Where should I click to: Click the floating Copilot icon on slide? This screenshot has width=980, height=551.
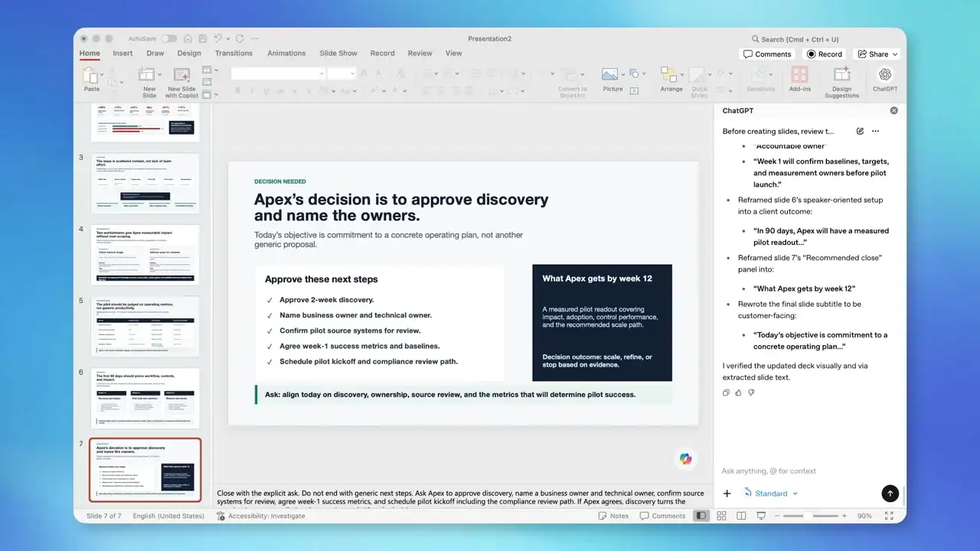[685, 458]
